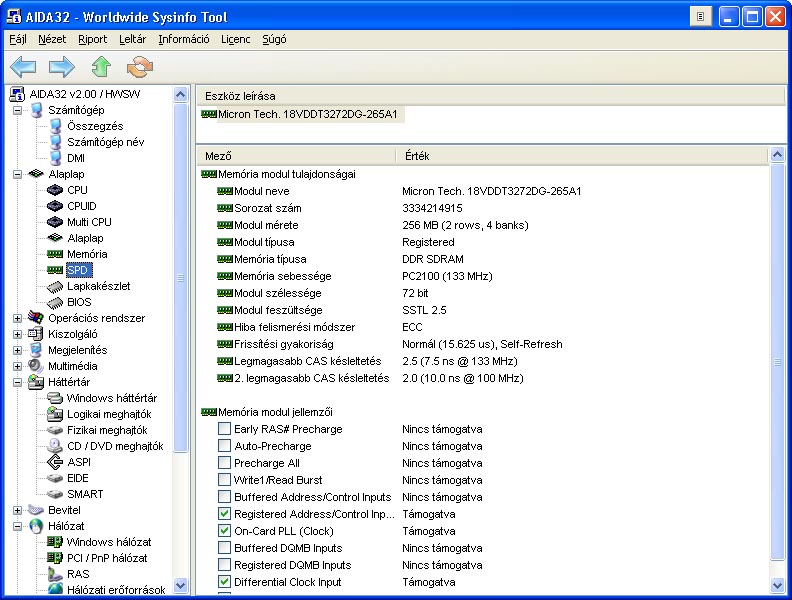Uncheck the On-Card PLL (Clock) checkbox
792x600 pixels.
[x=224, y=531]
